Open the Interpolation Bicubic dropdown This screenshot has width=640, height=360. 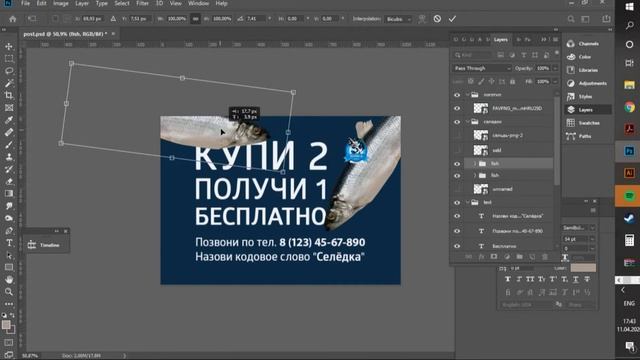click(x=398, y=19)
